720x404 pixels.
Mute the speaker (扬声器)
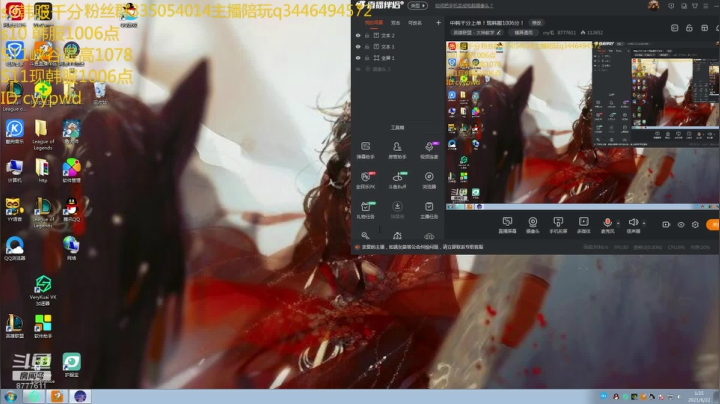click(633, 225)
